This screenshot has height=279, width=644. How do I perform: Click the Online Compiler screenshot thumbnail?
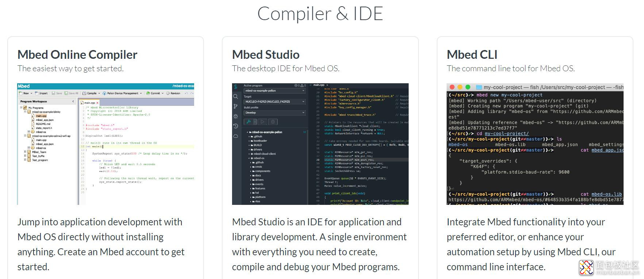[x=106, y=144]
